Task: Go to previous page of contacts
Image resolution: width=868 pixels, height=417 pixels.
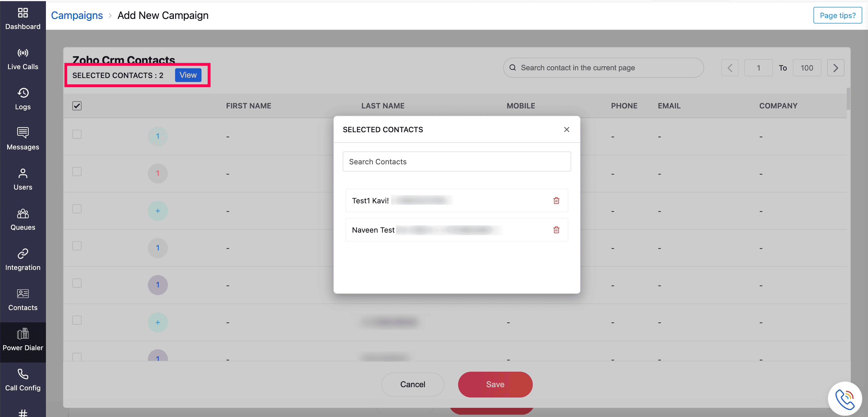Action: tap(730, 68)
